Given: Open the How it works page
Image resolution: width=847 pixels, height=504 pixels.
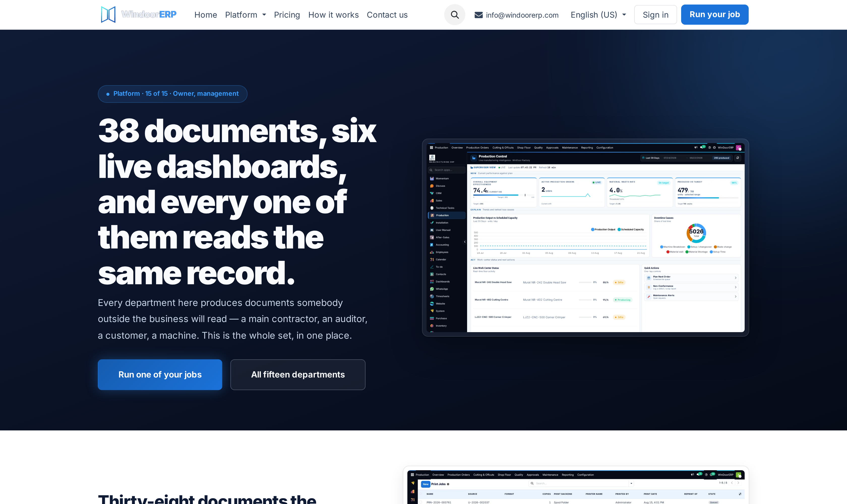Looking at the screenshot, I should [333, 15].
